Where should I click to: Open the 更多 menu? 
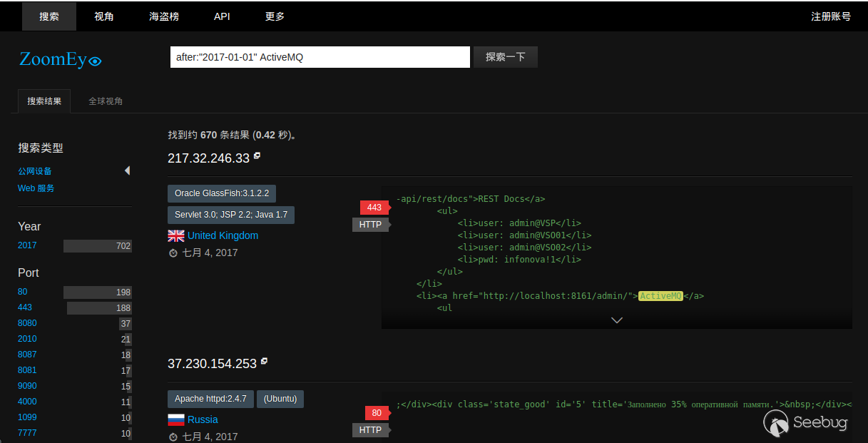(275, 16)
